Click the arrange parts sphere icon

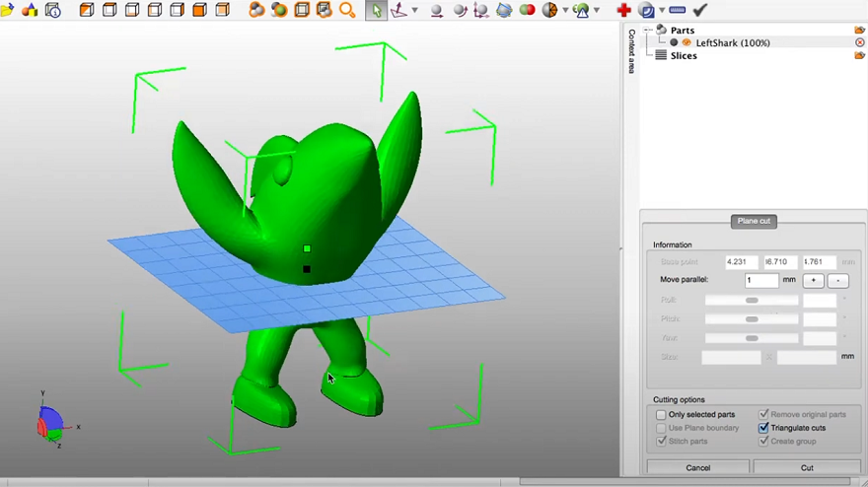[504, 10]
